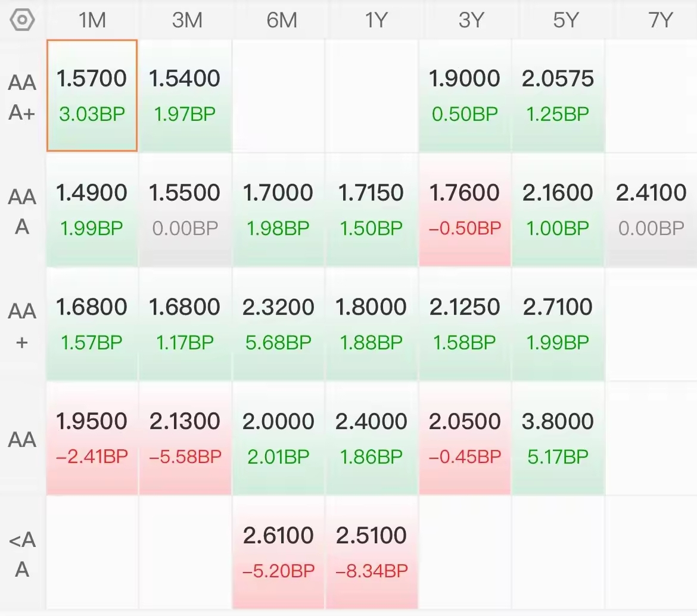Screen dimensions: 697x616
Task: Open the AAA 7Y cell showing 2.4100
Action: coord(651,210)
